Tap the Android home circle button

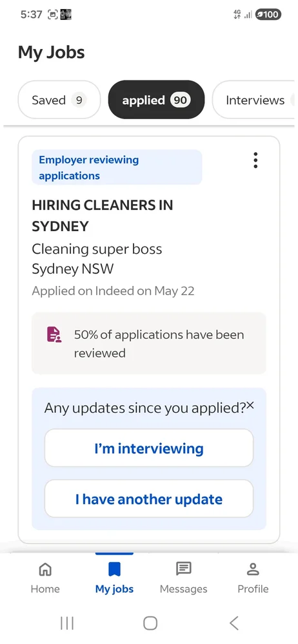click(150, 623)
